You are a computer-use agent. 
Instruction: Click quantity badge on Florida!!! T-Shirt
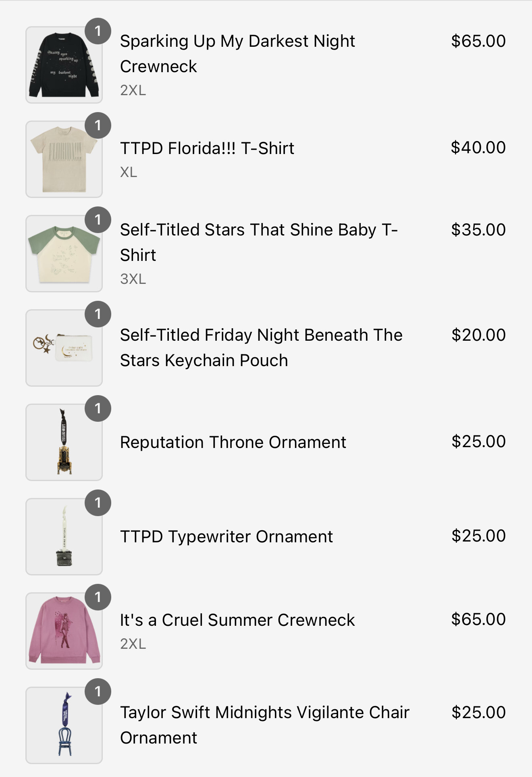click(98, 125)
